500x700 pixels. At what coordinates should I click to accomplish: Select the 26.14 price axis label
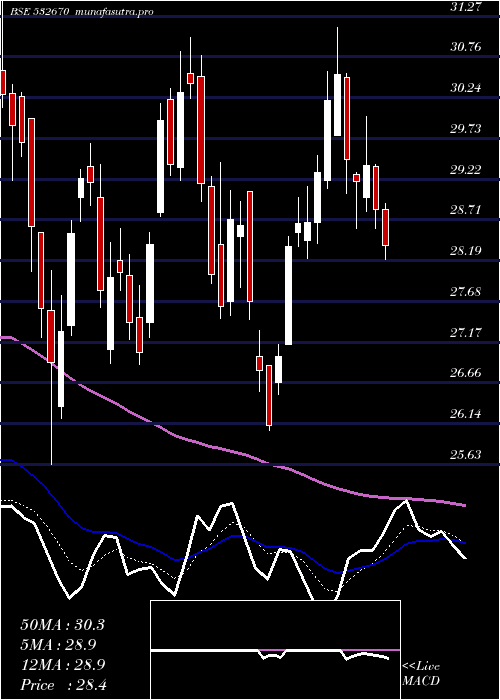(466, 414)
